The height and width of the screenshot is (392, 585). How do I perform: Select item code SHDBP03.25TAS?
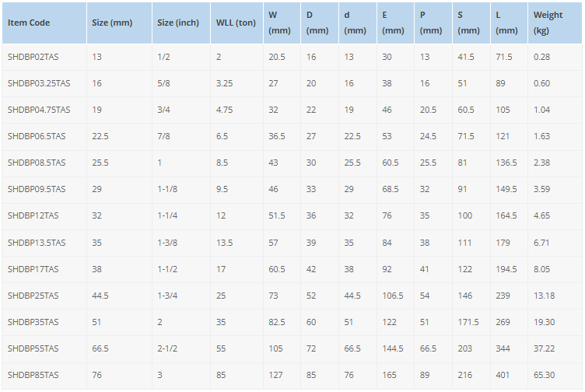[x=39, y=83]
